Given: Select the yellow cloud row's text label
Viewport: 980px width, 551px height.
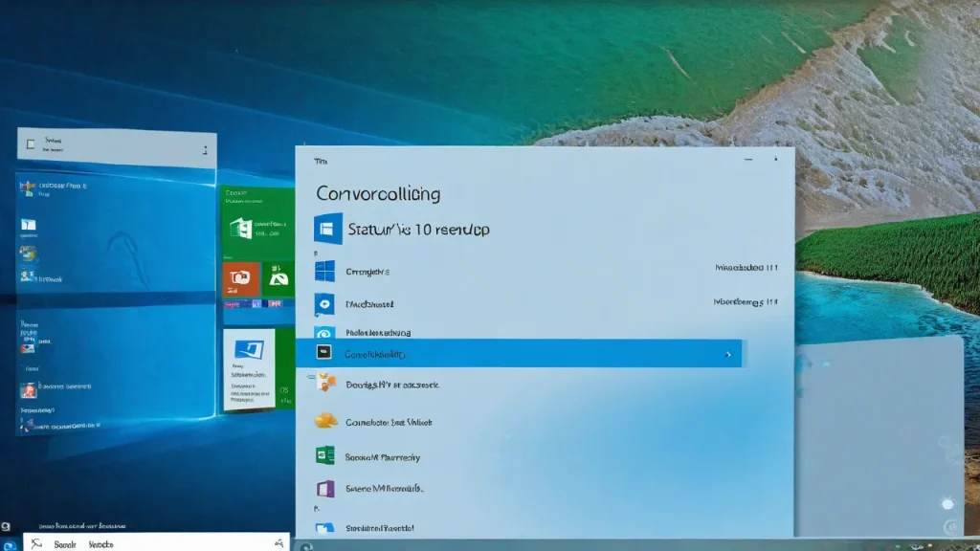Looking at the screenshot, I should 389,422.
